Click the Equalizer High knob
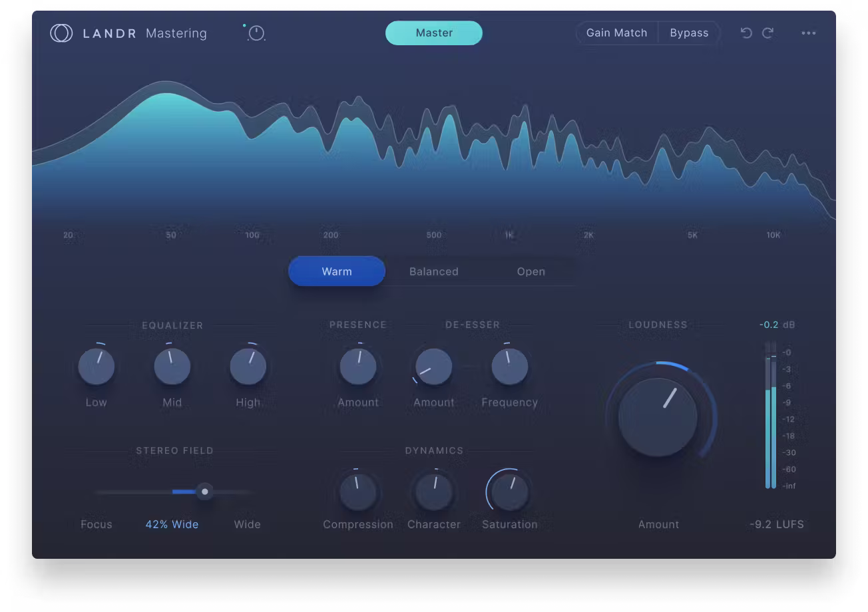The height and width of the screenshot is (612, 868). pyautogui.click(x=248, y=367)
